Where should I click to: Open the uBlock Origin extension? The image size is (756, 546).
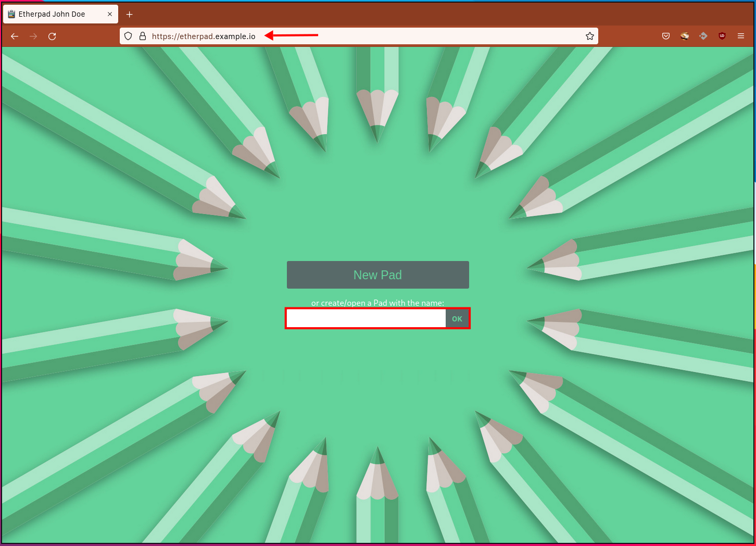(722, 36)
